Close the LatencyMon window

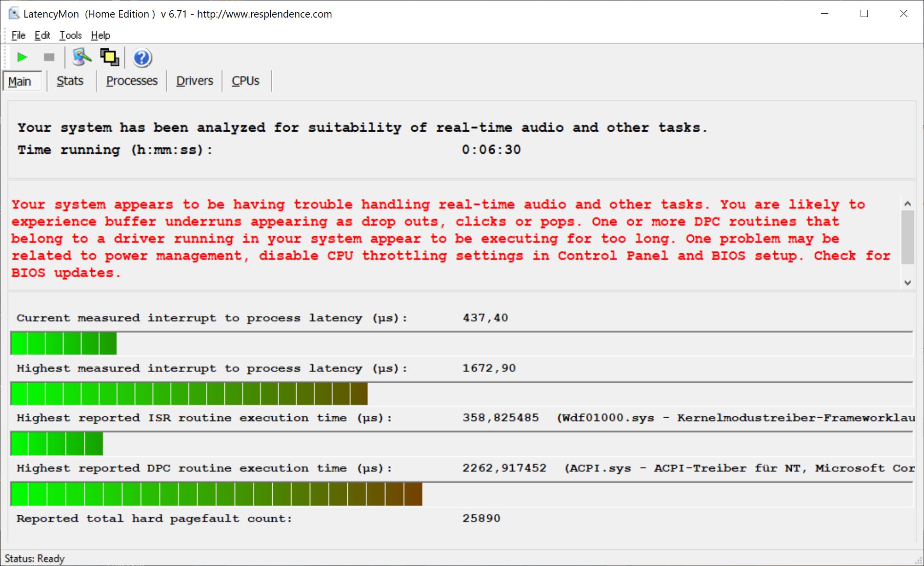coord(904,14)
